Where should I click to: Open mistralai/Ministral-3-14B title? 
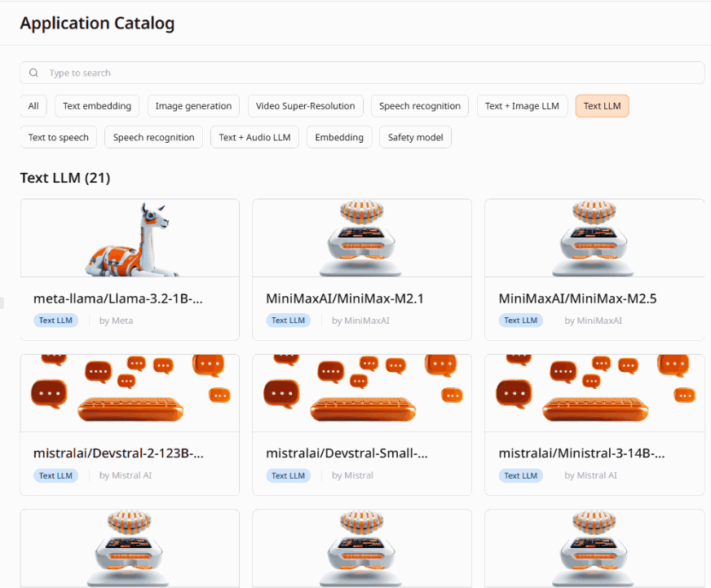pyautogui.click(x=582, y=453)
